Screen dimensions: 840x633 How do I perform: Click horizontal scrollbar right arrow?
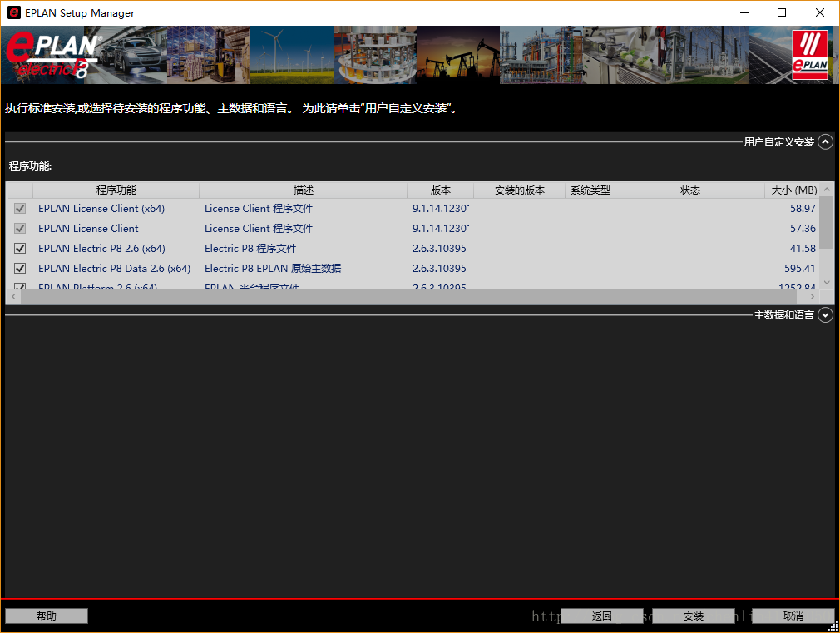pos(813,296)
